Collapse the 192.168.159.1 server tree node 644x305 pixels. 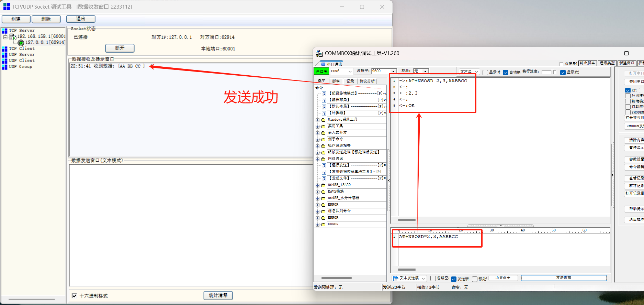pyautogui.click(x=5, y=37)
